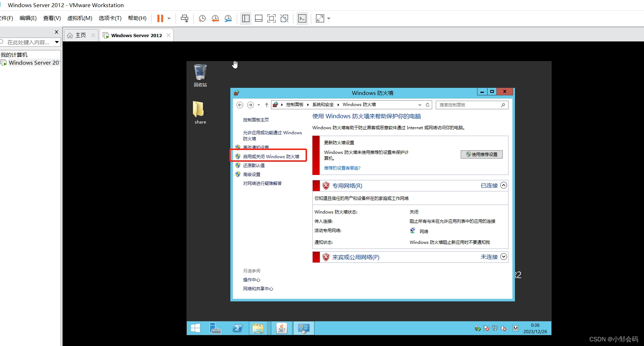
Task: Open 网络和共享中心 link
Action: point(258,289)
